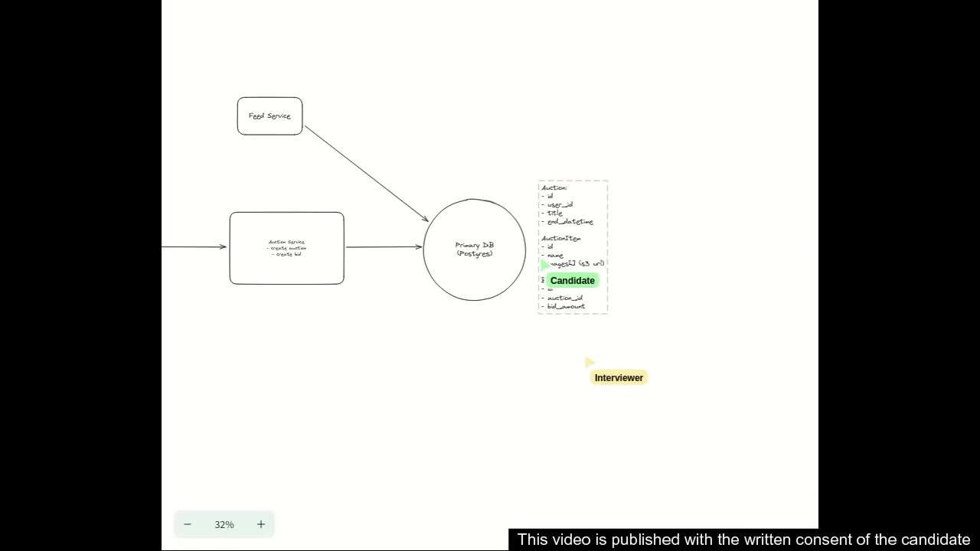This screenshot has height=551, width=980.
Task: Click the Interviewer cursor label
Action: pyautogui.click(x=619, y=377)
